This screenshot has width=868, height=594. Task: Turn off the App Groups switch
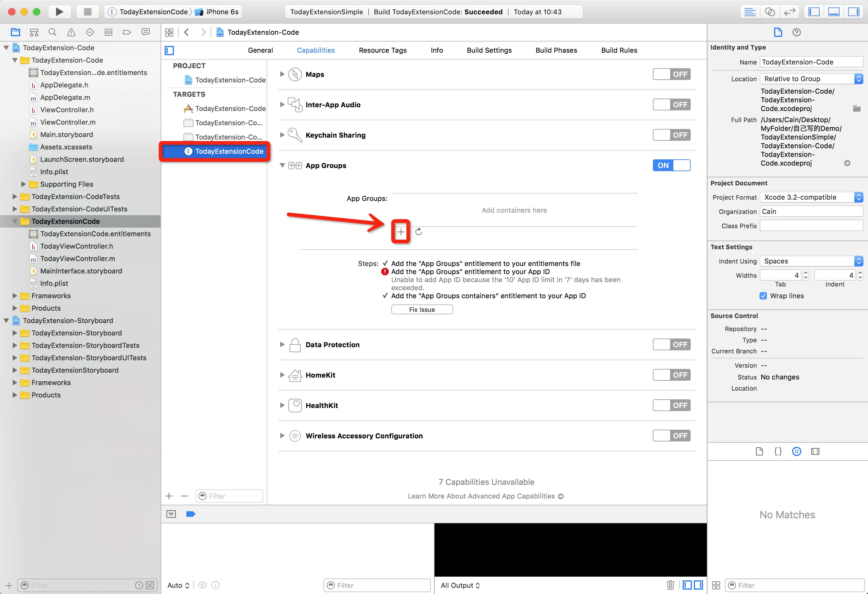pos(671,166)
